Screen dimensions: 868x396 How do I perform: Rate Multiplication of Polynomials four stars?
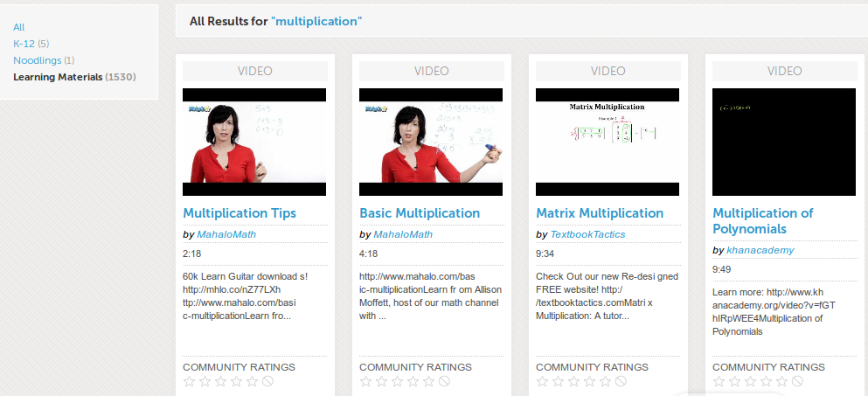pyautogui.click(x=766, y=381)
